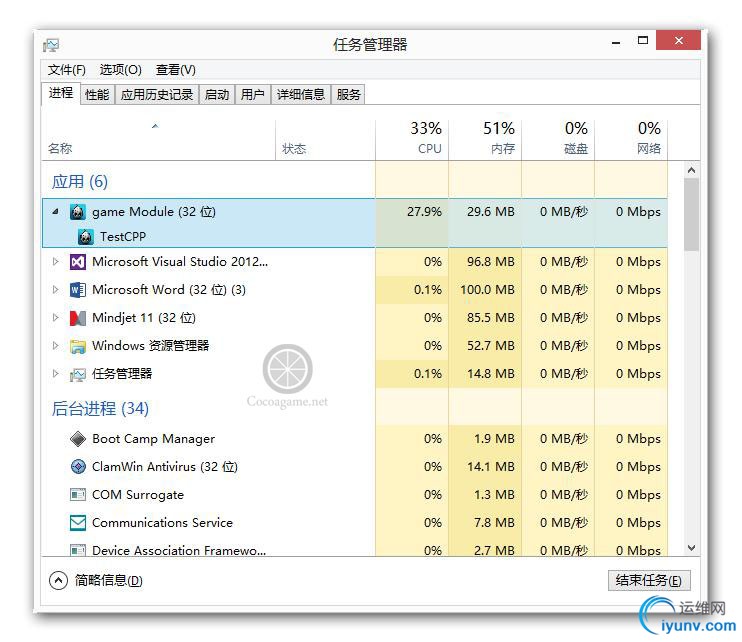Expand the Microsoft Word (32 位) group
This screenshot has height=642, width=742.
55,290
